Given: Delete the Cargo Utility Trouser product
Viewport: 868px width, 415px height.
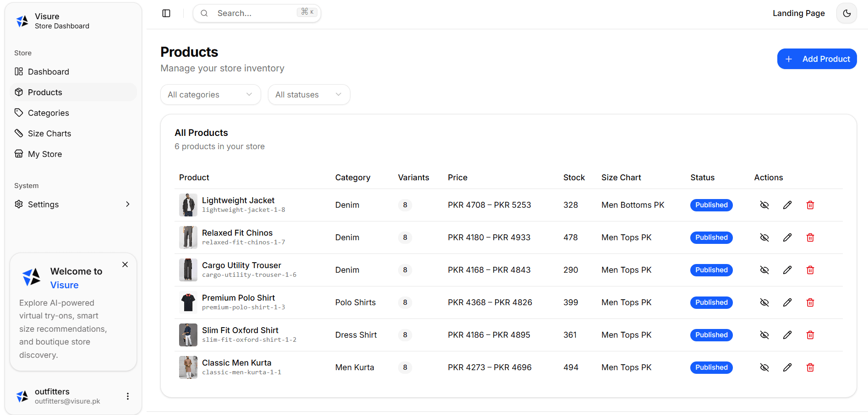Looking at the screenshot, I should 810,270.
